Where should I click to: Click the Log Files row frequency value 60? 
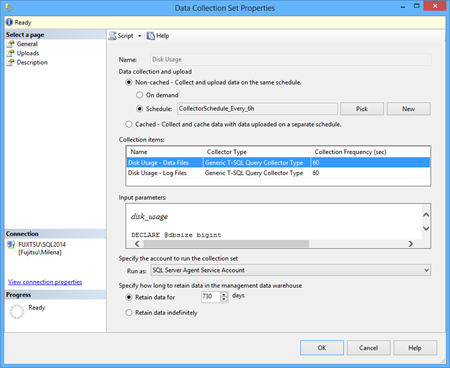(x=316, y=173)
